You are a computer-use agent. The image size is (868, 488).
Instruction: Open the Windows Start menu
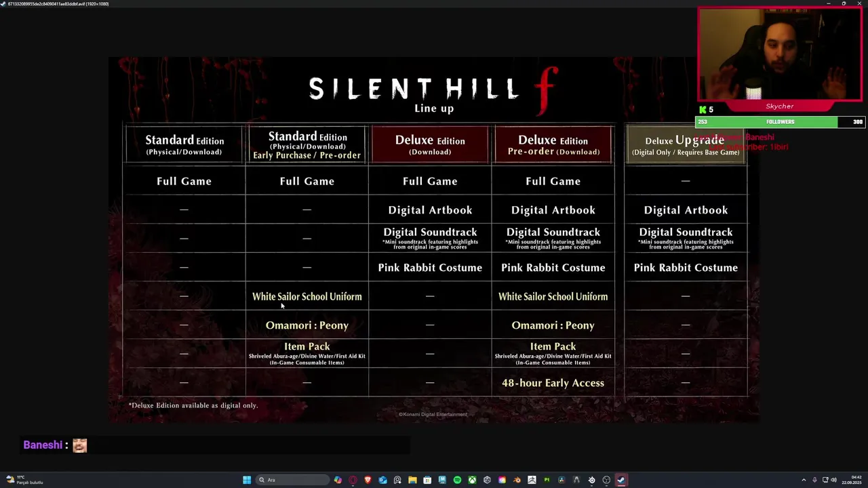[x=246, y=480]
